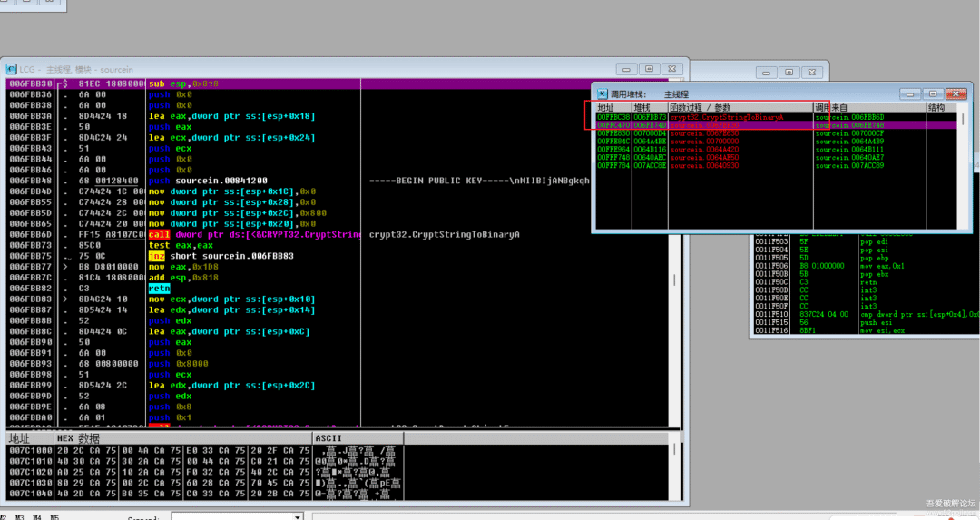Open the Command box dropdown arrow
This screenshot has height=520, width=980.
pyautogui.click(x=296, y=517)
